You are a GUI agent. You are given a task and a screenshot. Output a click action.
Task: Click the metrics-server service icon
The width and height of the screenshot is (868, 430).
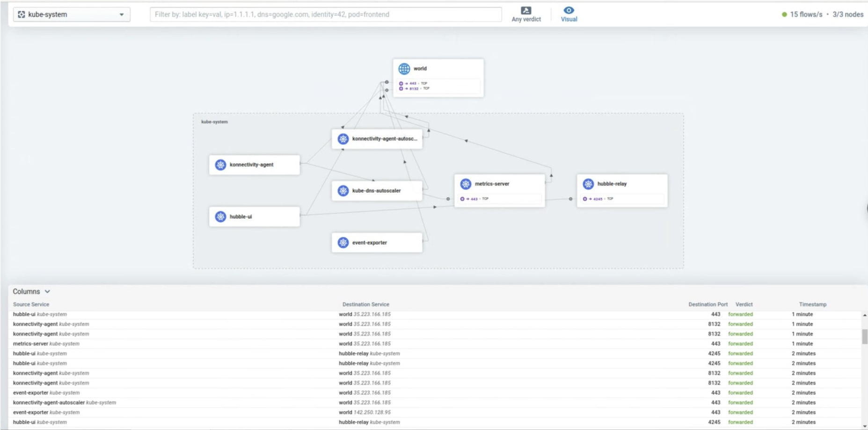466,184
